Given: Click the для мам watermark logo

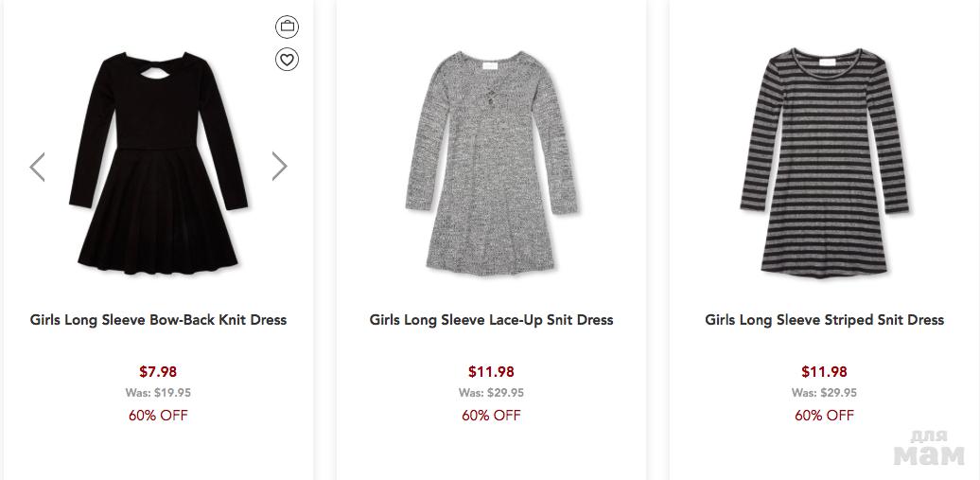Looking at the screenshot, I should tap(931, 449).
